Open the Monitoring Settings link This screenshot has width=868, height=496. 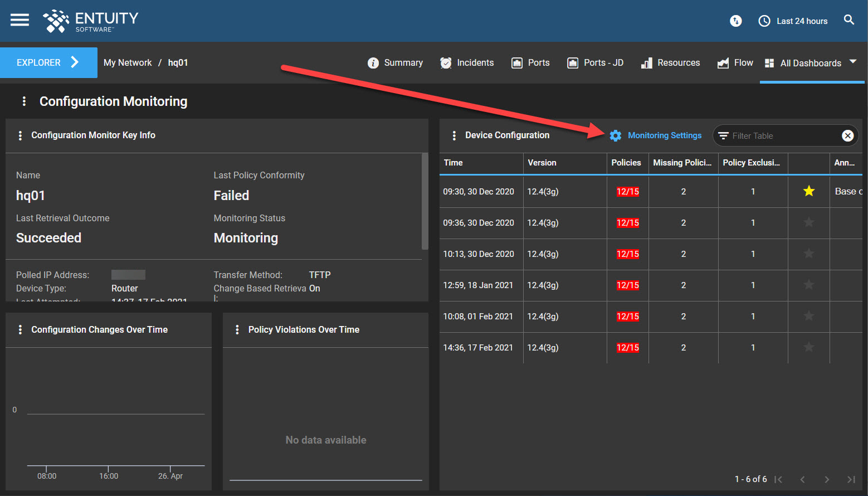tap(665, 135)
